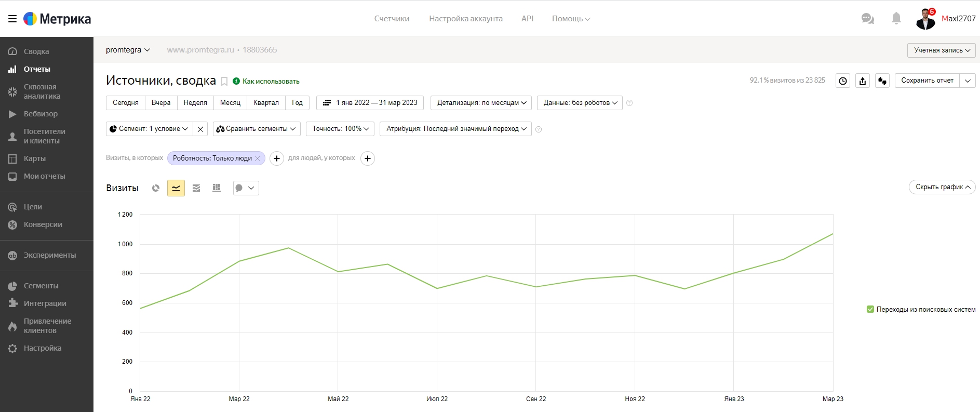The width and height of the screenshot is (980, 412).
Task: Open the Атрибуция: Последний значимый переход dropdown
Action: (455, 129)
